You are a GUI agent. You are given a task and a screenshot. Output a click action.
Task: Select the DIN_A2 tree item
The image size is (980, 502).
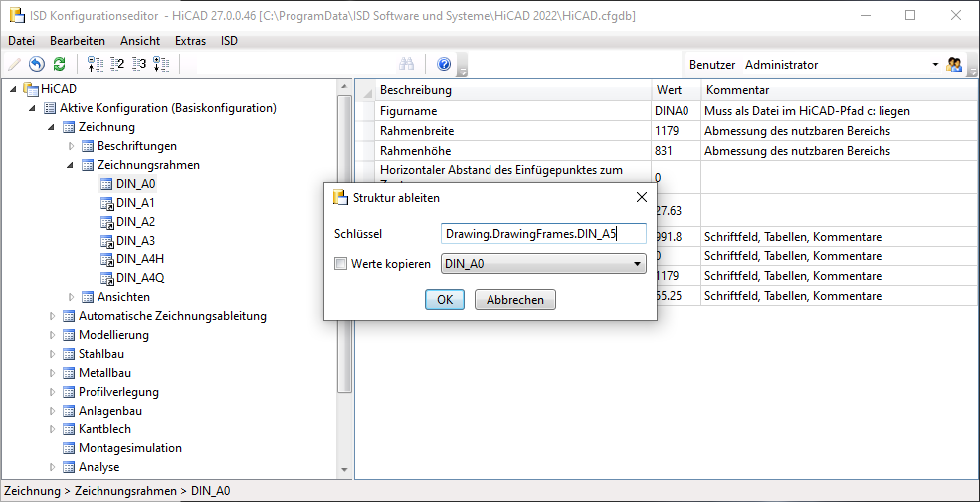point(136,222)
